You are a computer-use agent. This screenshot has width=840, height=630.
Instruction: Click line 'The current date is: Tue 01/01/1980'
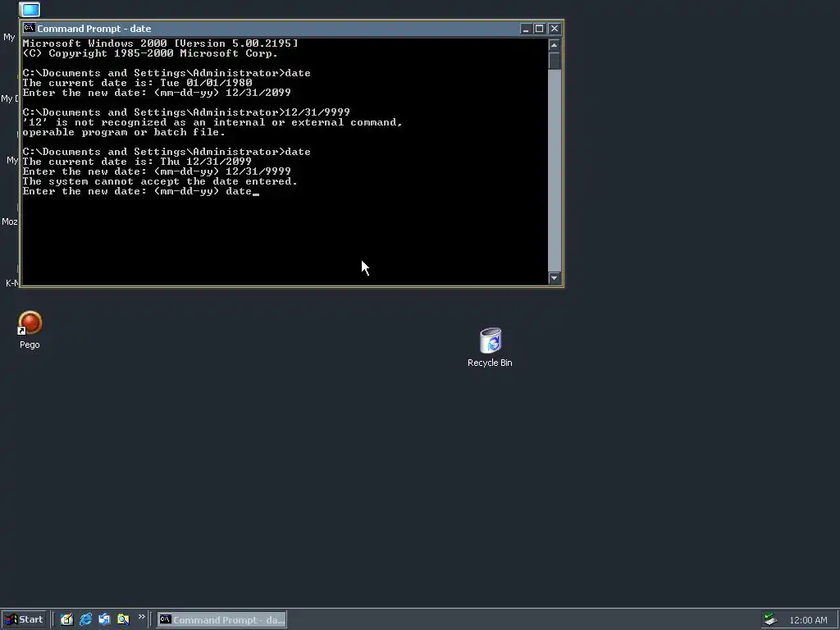tap(137, 83)
